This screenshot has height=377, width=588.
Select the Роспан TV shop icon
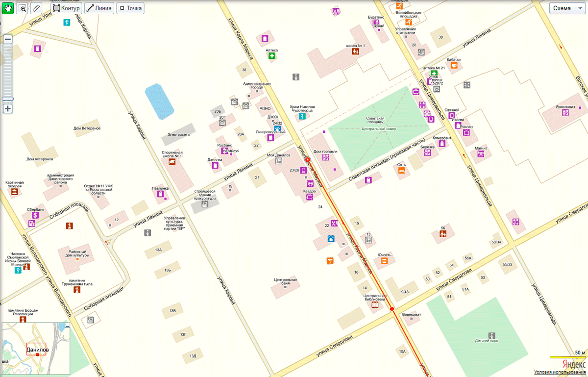(x=466, y=132)
